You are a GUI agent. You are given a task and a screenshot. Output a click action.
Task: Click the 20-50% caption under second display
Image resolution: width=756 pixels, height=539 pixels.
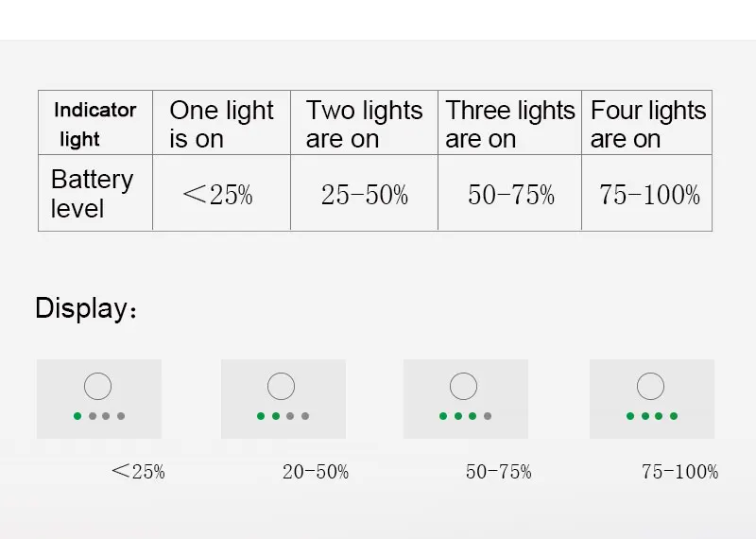[x=316, y=472]
